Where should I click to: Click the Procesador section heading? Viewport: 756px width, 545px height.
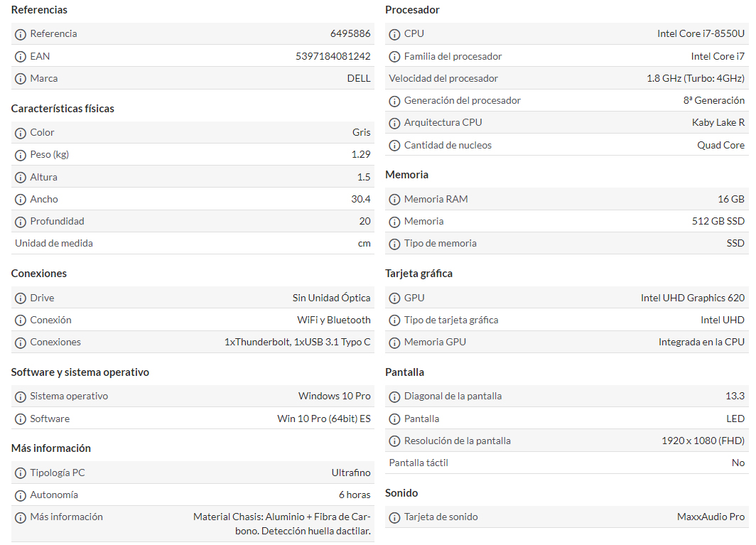click(x=412, y=10)
